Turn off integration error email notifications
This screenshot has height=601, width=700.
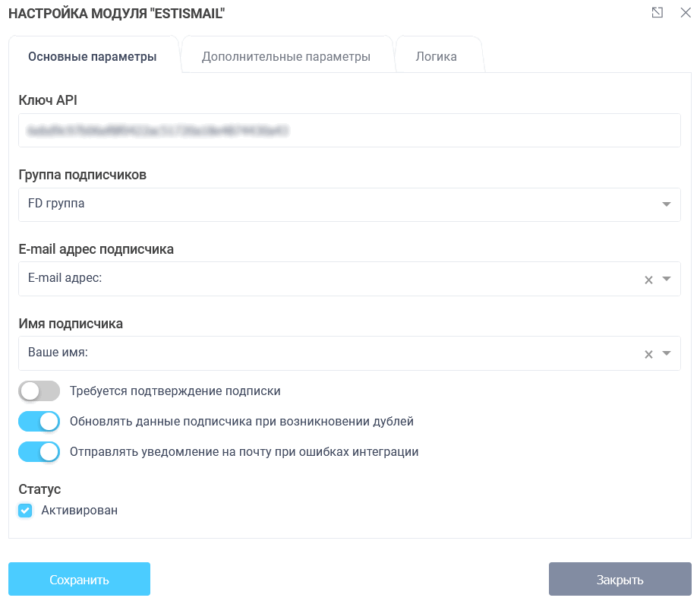coord(39,451)
